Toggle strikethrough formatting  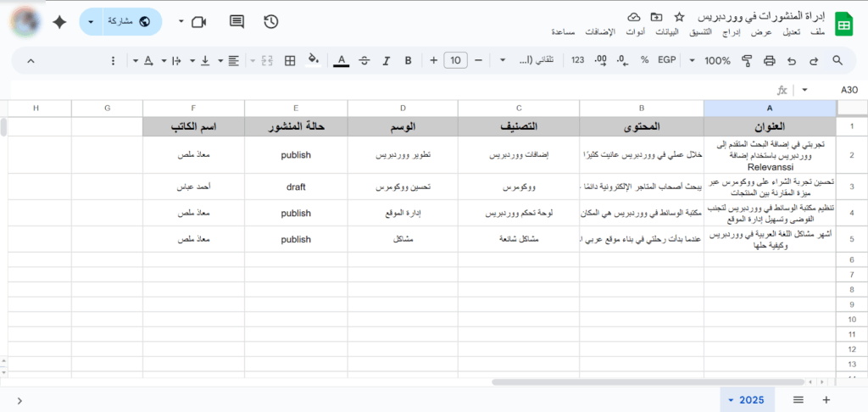pyautogui.click(x=364, y=60)
